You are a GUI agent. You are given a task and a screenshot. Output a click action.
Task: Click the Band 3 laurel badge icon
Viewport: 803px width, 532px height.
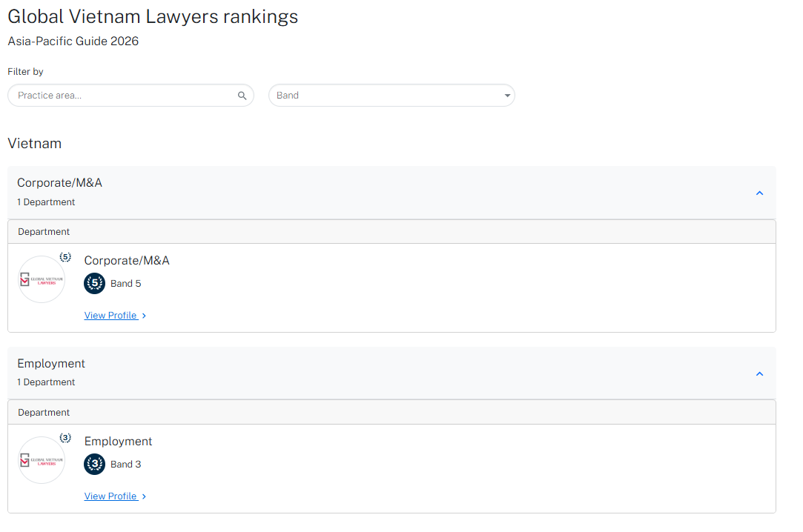pos(95,465)
